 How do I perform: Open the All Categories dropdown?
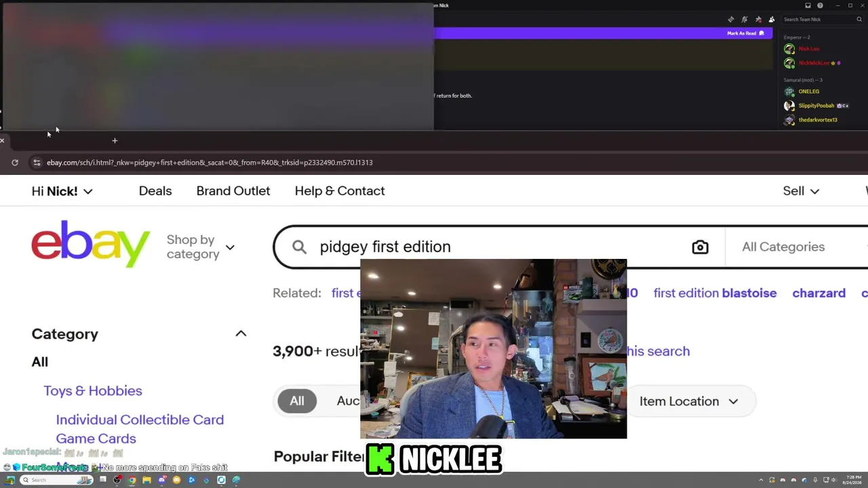pos(796,247)
